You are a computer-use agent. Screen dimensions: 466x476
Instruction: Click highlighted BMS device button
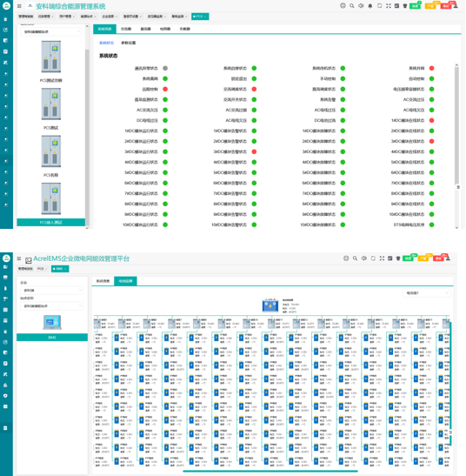(x=52, y=338)
